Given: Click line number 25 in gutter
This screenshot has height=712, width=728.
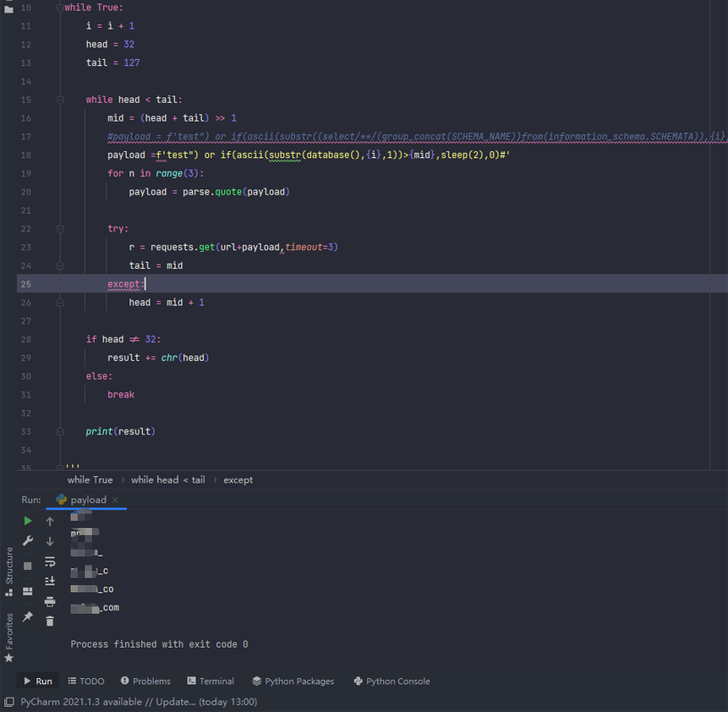Looking at the screenshot, I should 26,284.
